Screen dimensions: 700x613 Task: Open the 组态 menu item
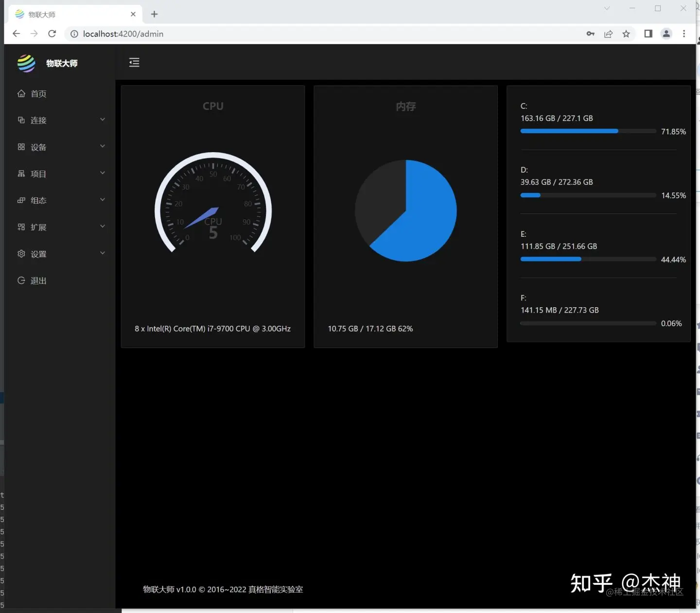(60, 200)
